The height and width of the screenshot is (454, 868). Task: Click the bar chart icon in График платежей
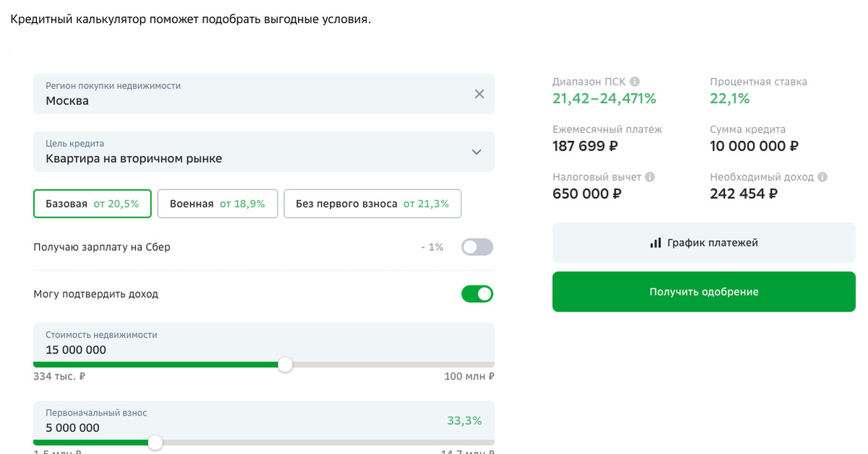655,243
